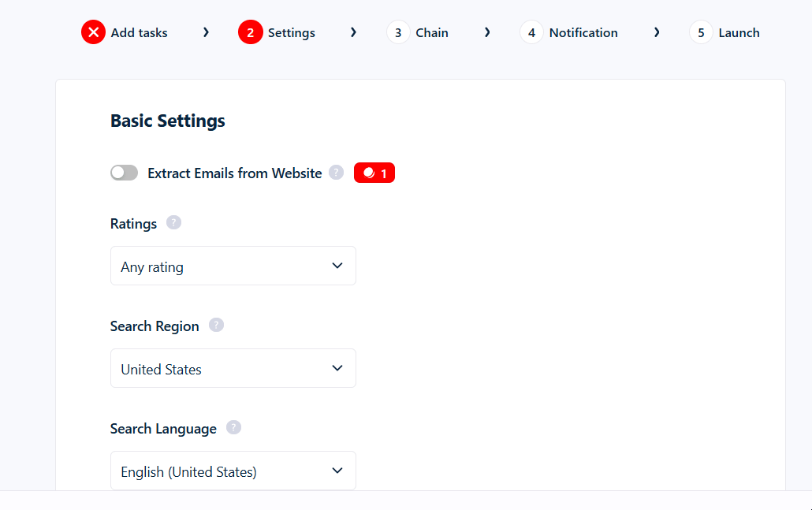Click the step 5 Launch circle
This screenshot has height=510, width=812.
coord(701,32)
